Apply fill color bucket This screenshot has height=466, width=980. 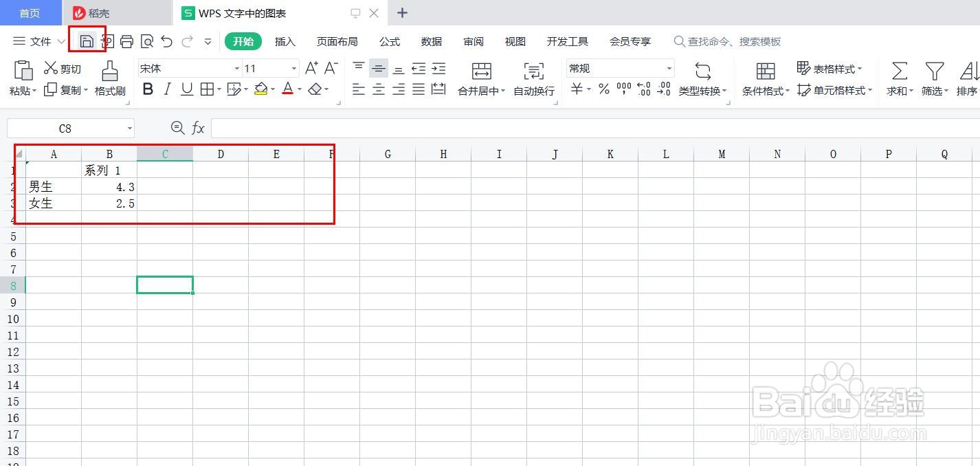(x=260, y=89)
